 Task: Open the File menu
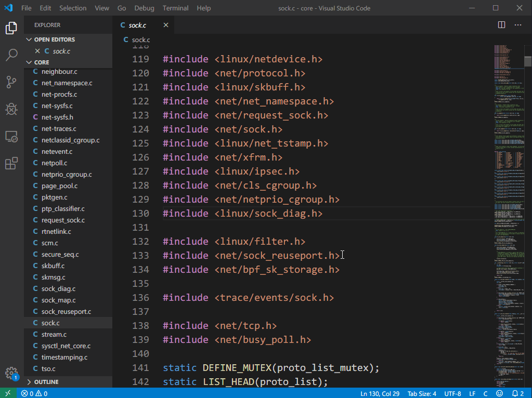(26, 8)
